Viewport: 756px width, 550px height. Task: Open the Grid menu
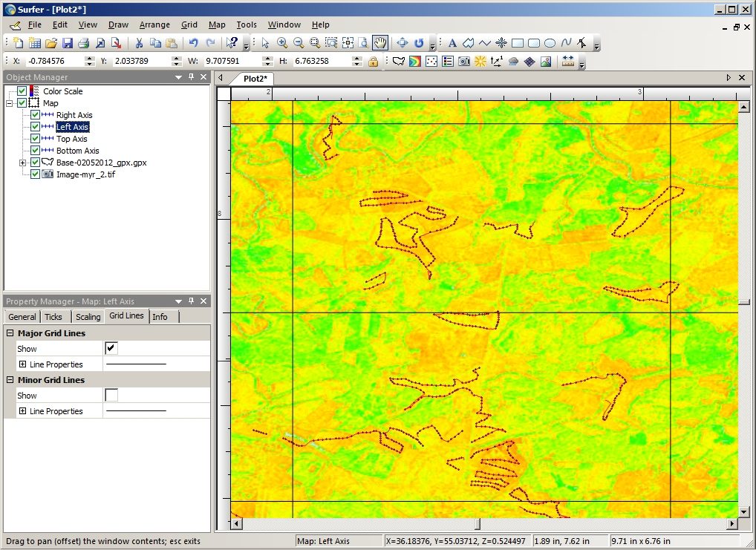[189, 24]
